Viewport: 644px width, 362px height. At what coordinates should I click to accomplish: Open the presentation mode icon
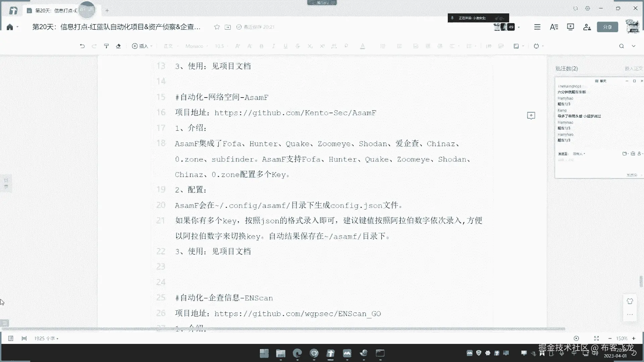coord(570,27)
